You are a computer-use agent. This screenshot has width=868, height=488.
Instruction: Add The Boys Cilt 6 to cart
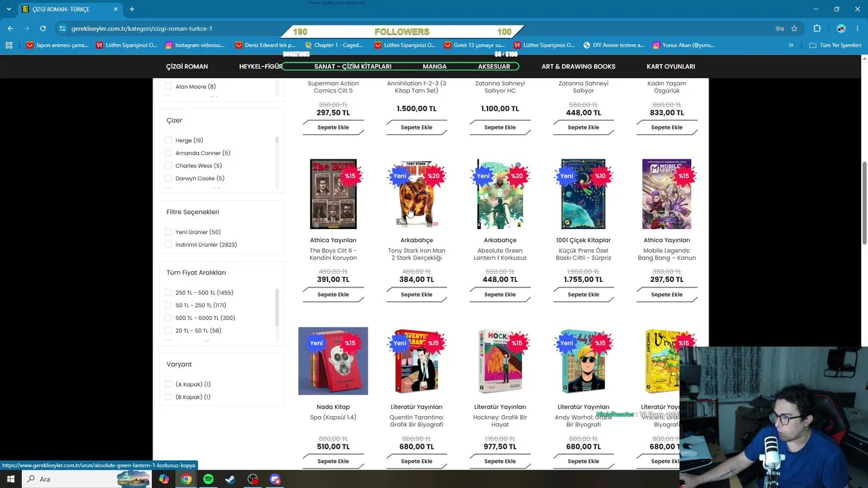pyautogui.click(x=333, y=295)
